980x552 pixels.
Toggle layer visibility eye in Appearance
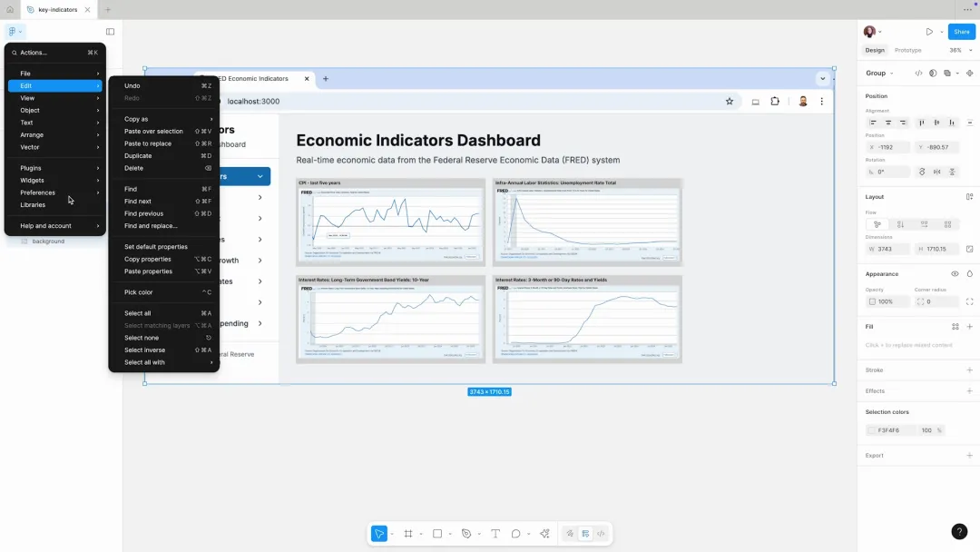pos(955,273)
